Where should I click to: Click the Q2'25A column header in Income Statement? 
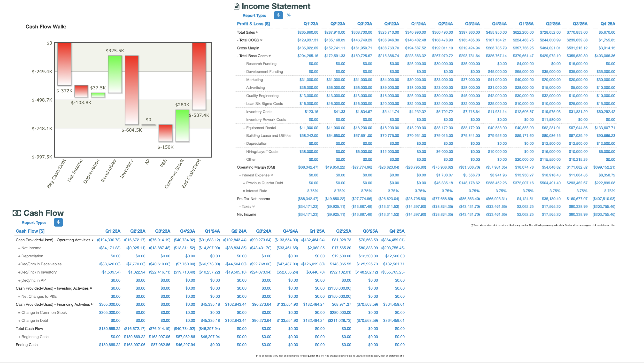[x=552, y=24]
